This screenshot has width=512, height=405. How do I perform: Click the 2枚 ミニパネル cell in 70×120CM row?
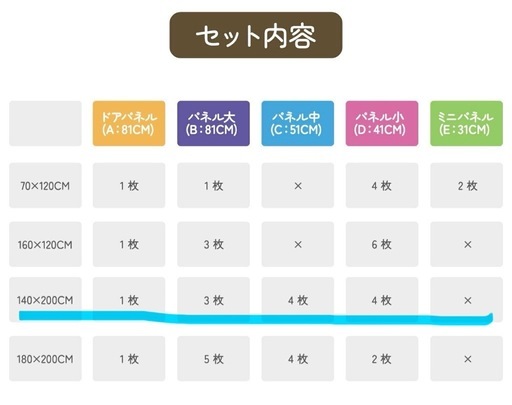click(x=466, y=185)
